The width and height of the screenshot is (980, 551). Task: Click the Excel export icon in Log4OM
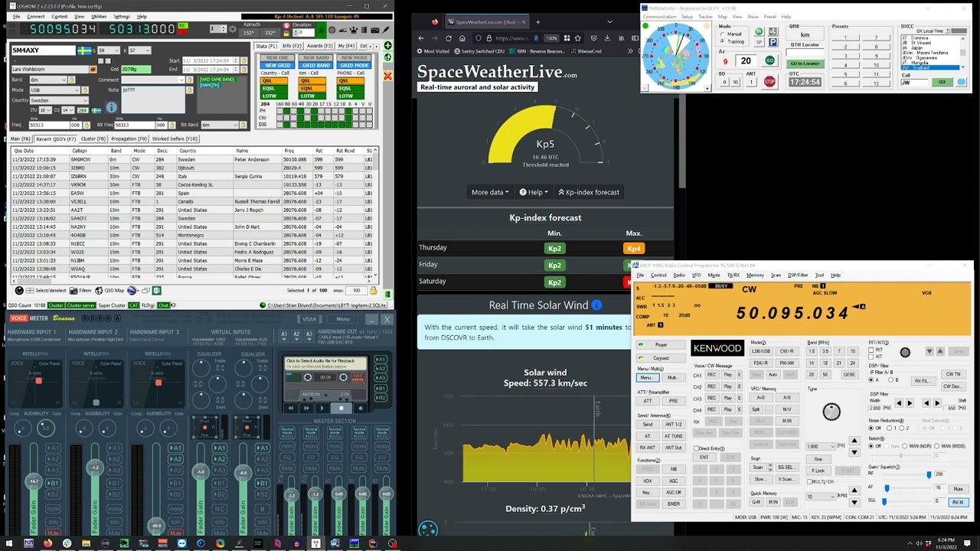tap(156, 291)
